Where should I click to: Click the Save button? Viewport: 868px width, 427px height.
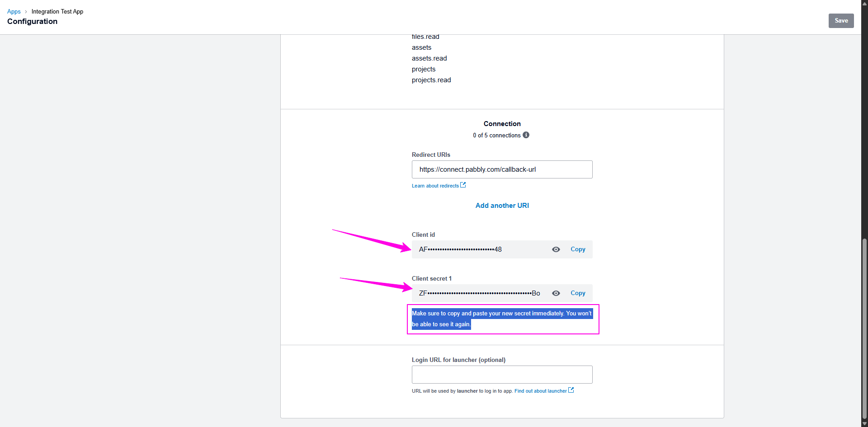841,21
